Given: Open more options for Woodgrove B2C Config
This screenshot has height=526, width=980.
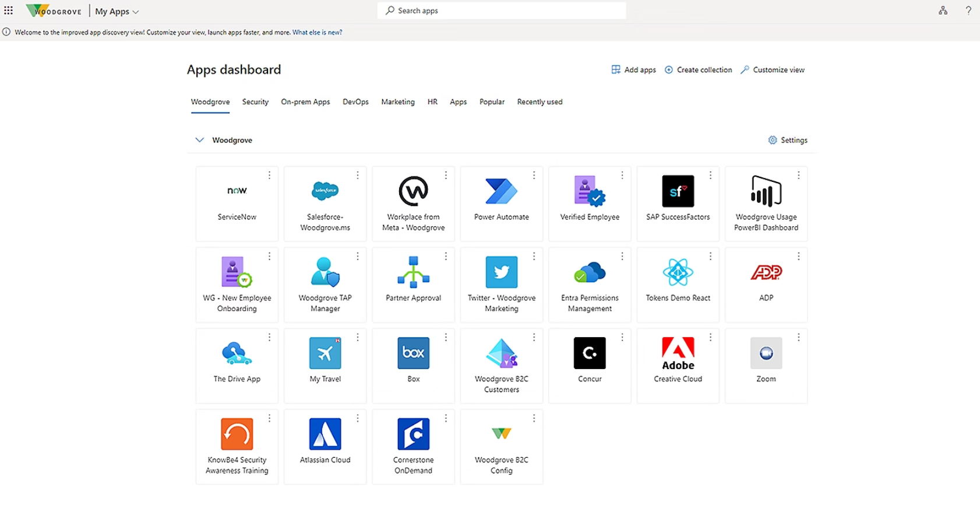Looking at the screenshot, I should (534, 418).
